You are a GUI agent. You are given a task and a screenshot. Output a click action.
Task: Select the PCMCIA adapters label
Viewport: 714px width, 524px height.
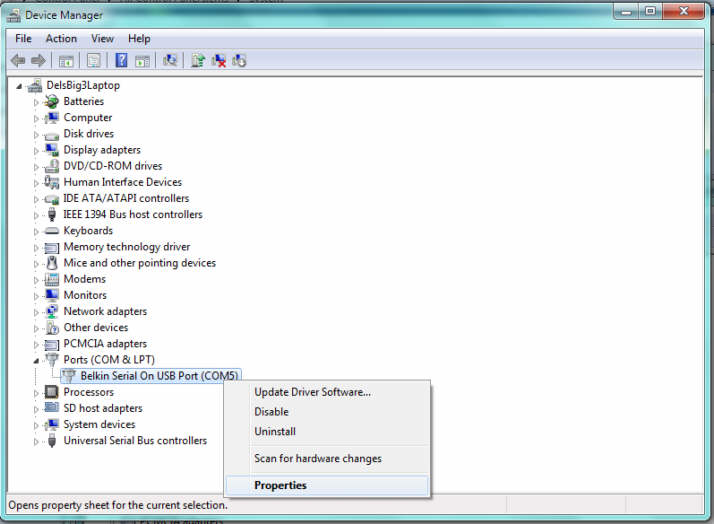coord(105,344)
